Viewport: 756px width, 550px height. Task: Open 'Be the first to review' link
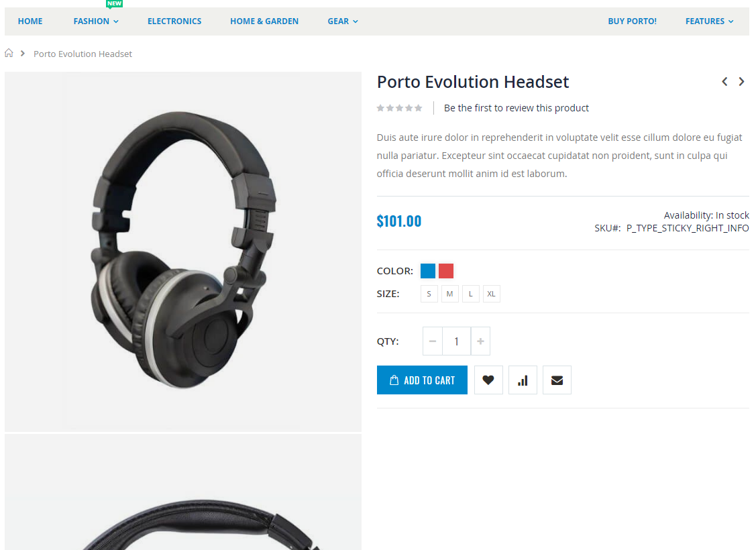[517, 108]
